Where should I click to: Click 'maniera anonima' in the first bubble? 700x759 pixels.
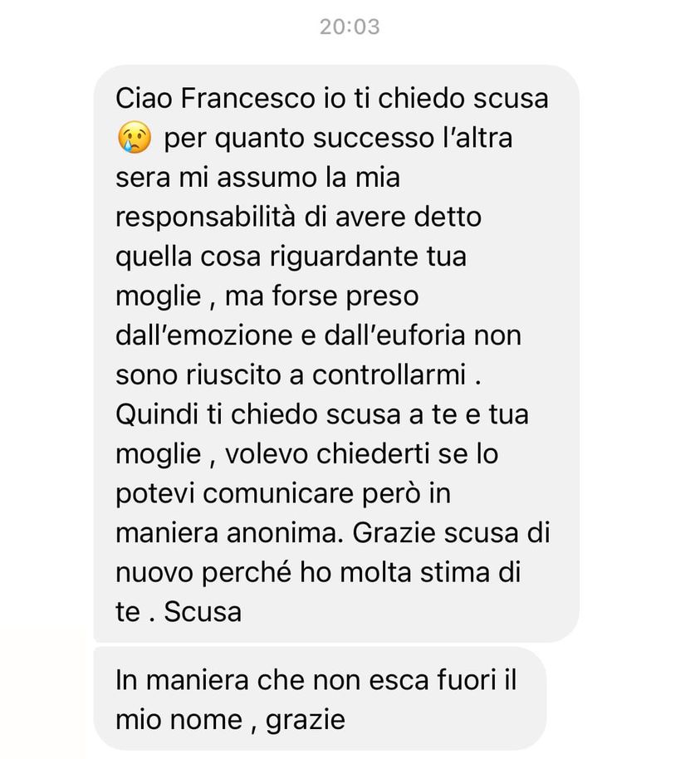[x=226, y=533]
